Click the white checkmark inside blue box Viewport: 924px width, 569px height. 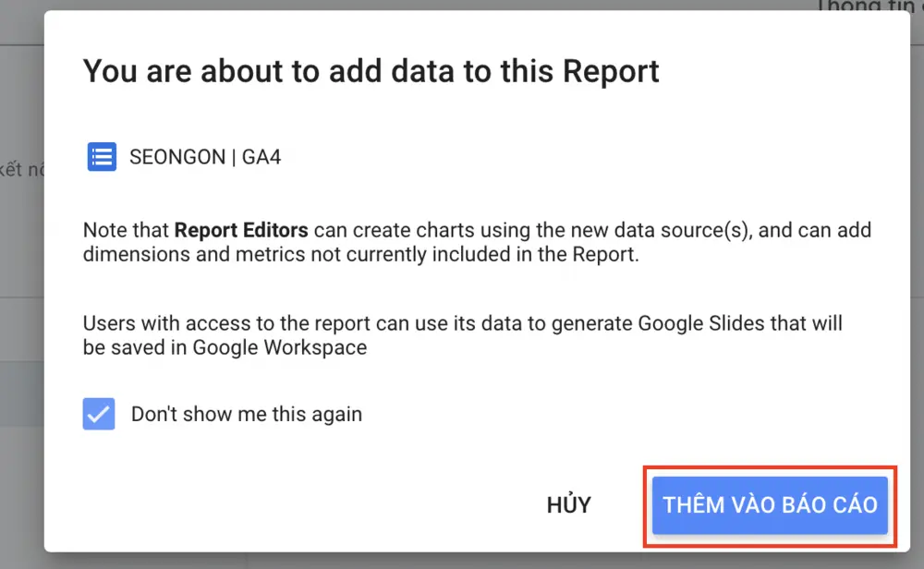(x=99, y=414)
